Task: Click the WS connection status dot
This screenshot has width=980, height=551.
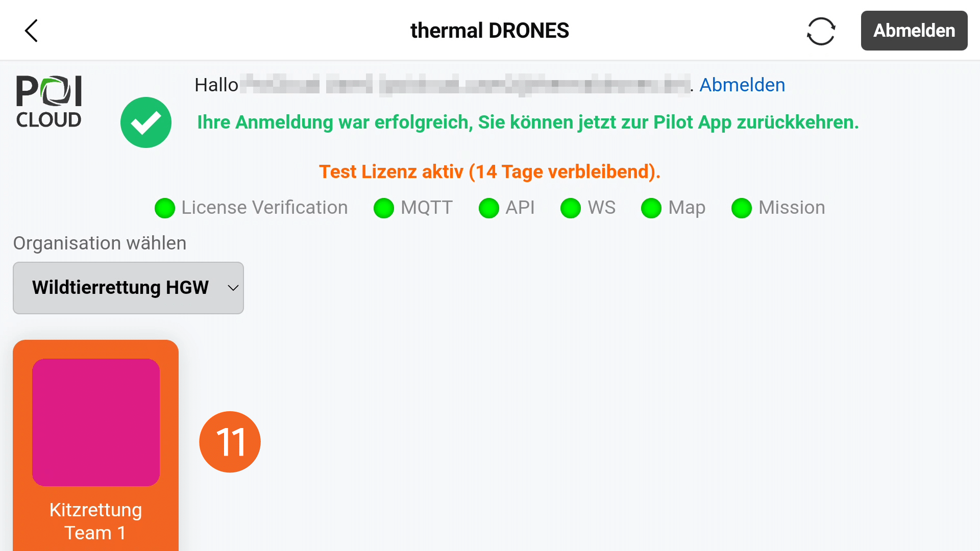Action: [x=571, y=208]
